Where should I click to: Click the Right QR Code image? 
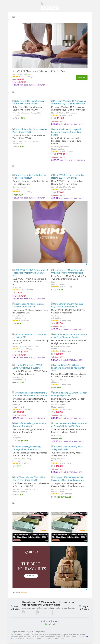84,608
